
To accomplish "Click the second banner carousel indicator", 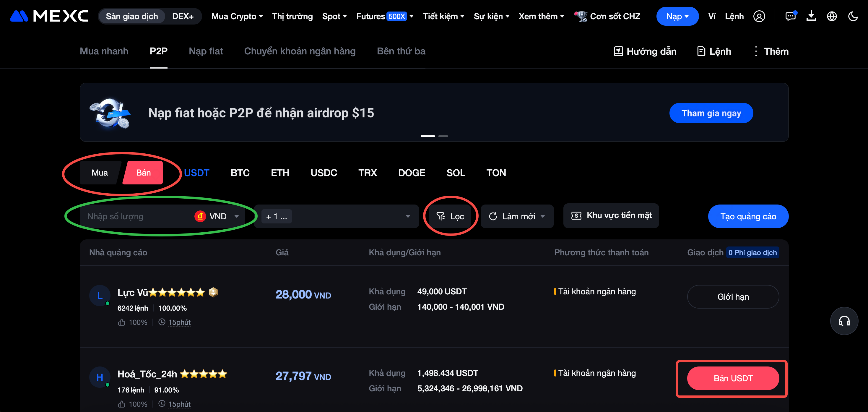I will (443, 136).
